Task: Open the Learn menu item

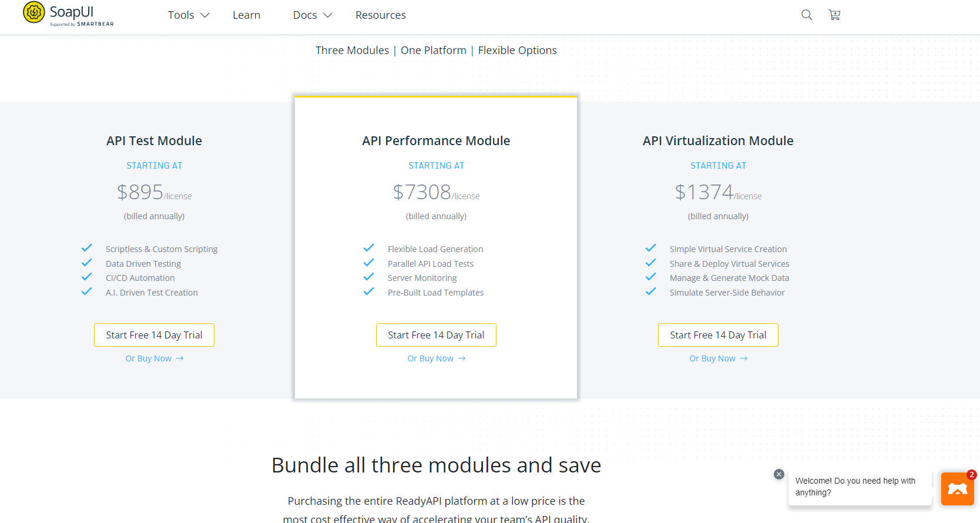Action: tap(246, 15)
